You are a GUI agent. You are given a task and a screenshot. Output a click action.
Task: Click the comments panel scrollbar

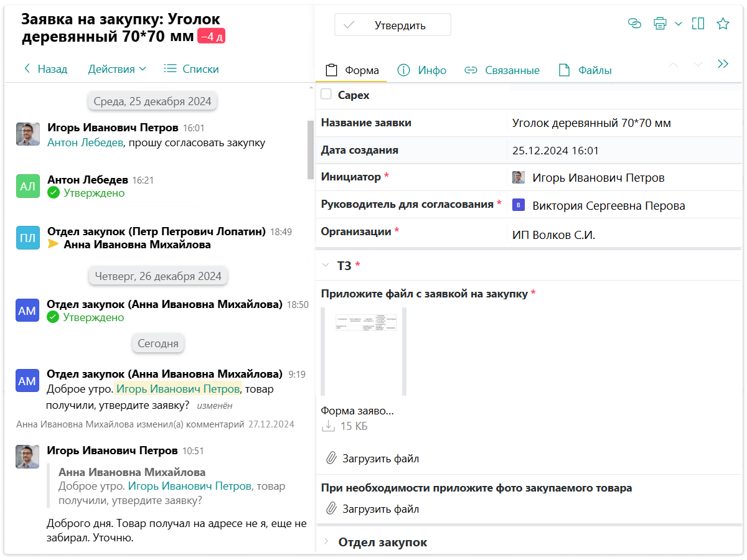(311, 149)
